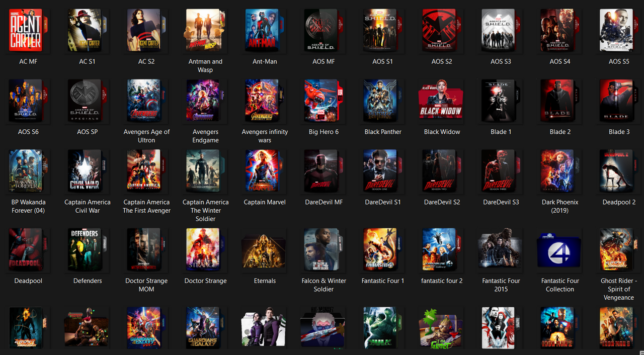
Task: Click the 'Captain Marvel' file name label
Action: [265, 202]
